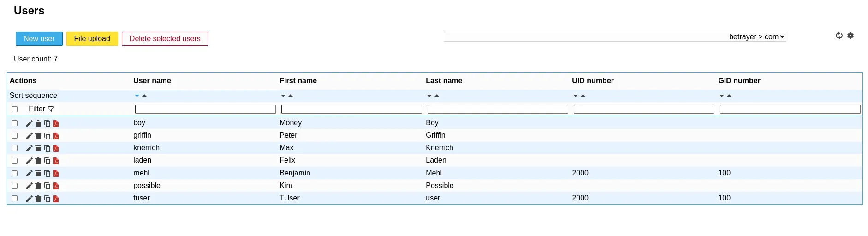Edit the mehl user account
Screen dimensions: 868x236
tap(29, 173)
